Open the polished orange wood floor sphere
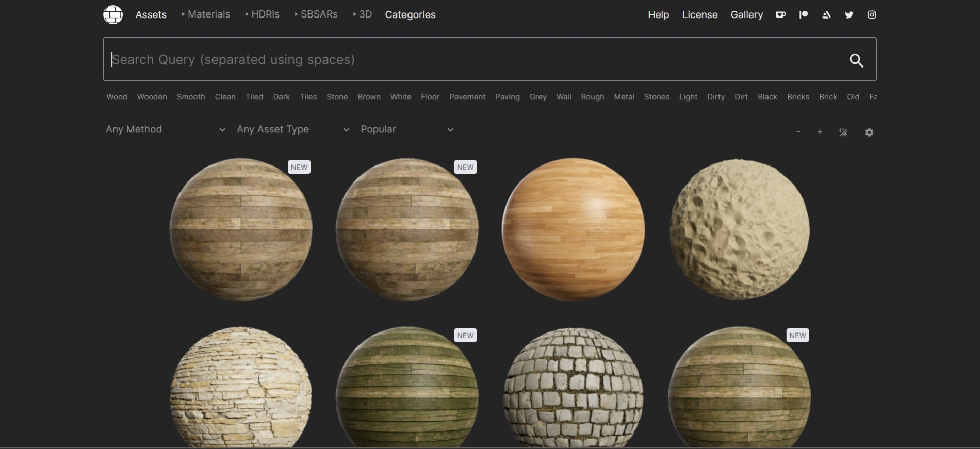Image resolution: width=980 pixels, height=449 pixels. click(573, 229)
